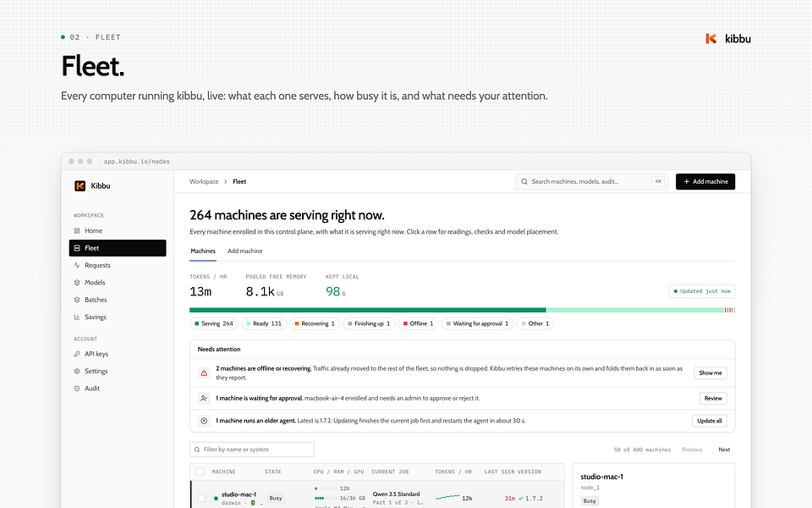Viewport: 812px width, 508px height.
Task: Click the warning triangle icon for offline machines
Action: click(204, 373)
